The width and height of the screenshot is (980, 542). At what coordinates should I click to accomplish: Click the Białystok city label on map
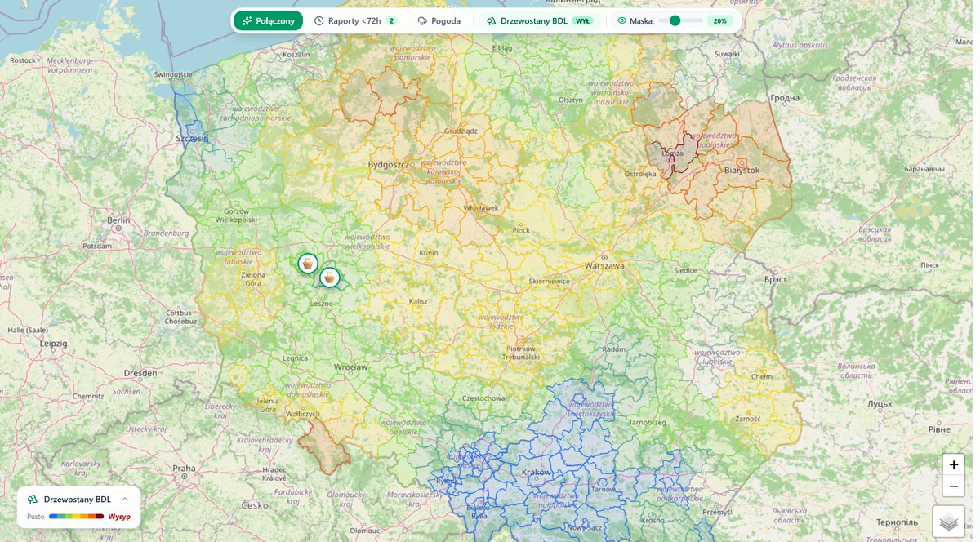pyautogui.click(x=742, y=170)
